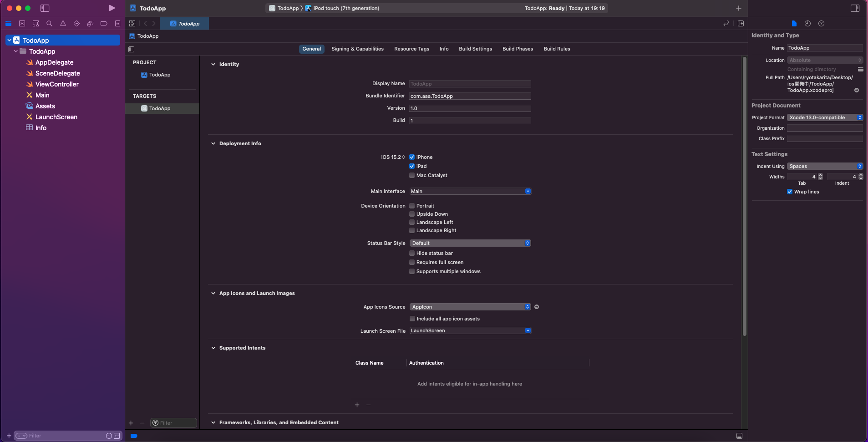
Task: Collapse the Identity section
Action: (213, 64)
